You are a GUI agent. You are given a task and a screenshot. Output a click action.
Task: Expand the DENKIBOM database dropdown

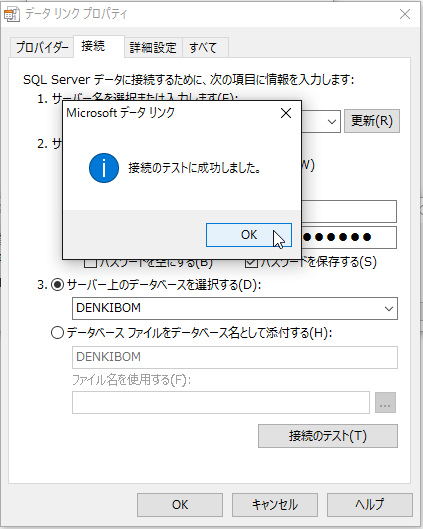(x=389, y=308)
